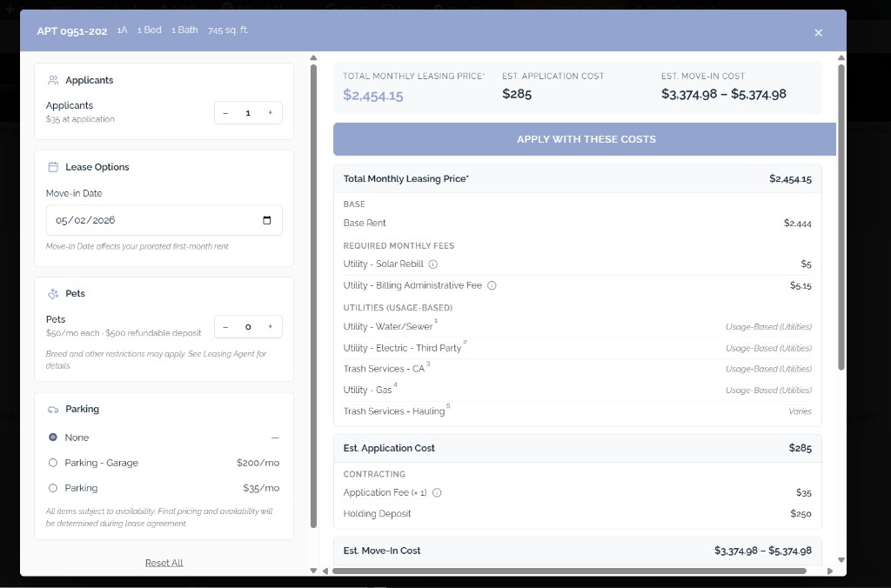The height and width of the screenshot is (588, 891).
Task: Click the Reset All link
Action: 164,563
